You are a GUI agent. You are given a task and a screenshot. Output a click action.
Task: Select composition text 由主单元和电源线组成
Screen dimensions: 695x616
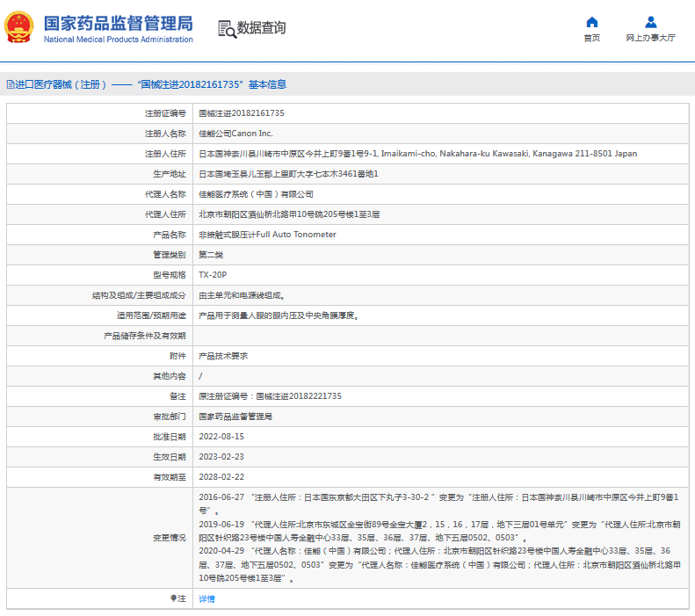(242, 295)
